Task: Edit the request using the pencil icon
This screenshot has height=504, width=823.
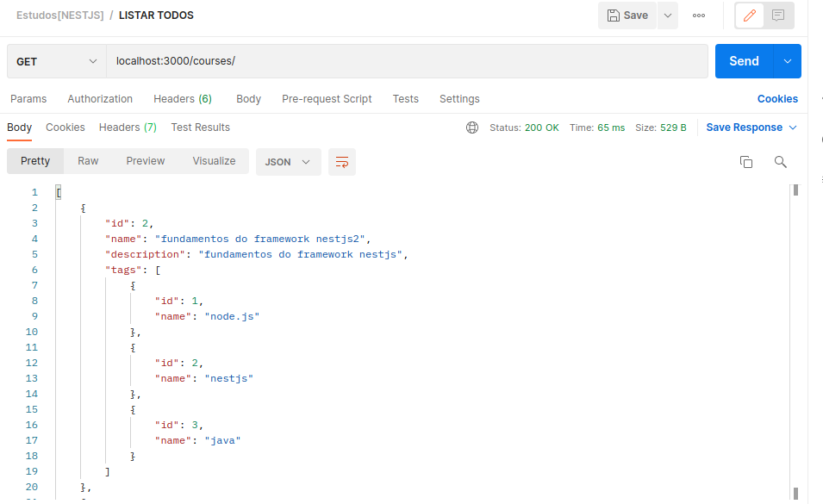Action: 749,15
